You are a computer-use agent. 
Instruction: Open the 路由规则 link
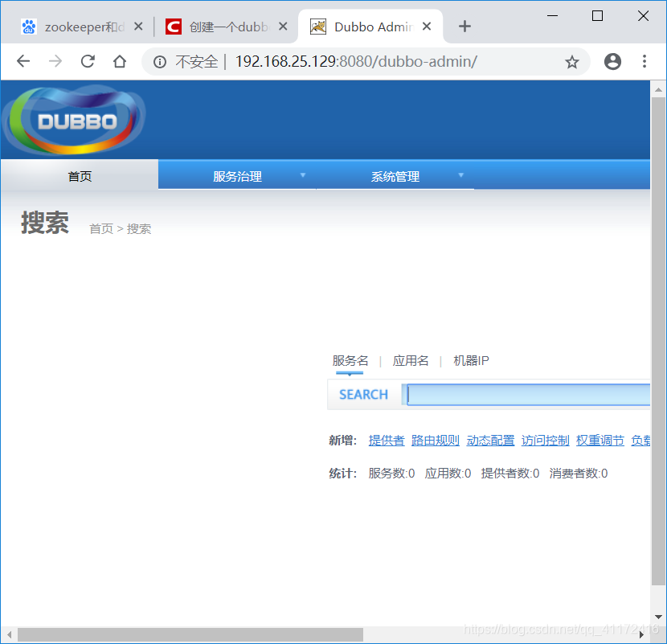pos(436,440)
